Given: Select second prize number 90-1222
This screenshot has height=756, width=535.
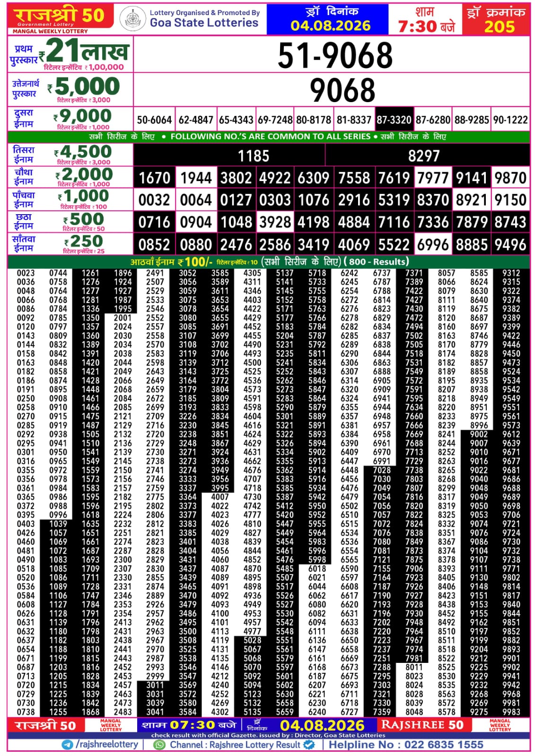Looking at the screenshot, I should click(x=510, y=120).
